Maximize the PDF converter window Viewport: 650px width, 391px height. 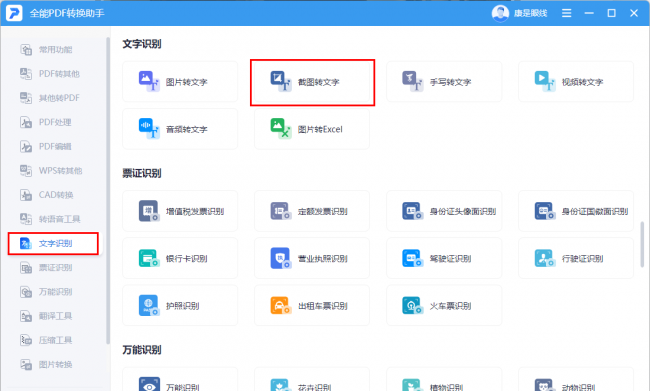[611, 13]
